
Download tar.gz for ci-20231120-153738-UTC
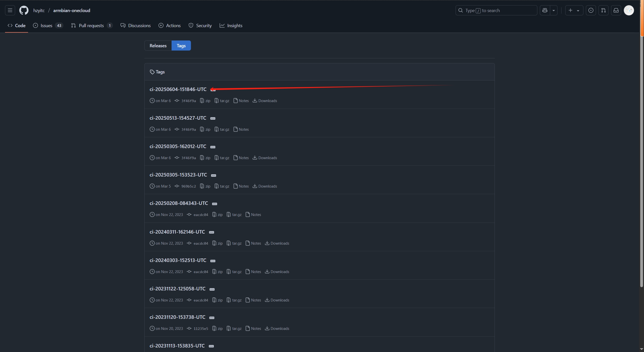[234, 328]
